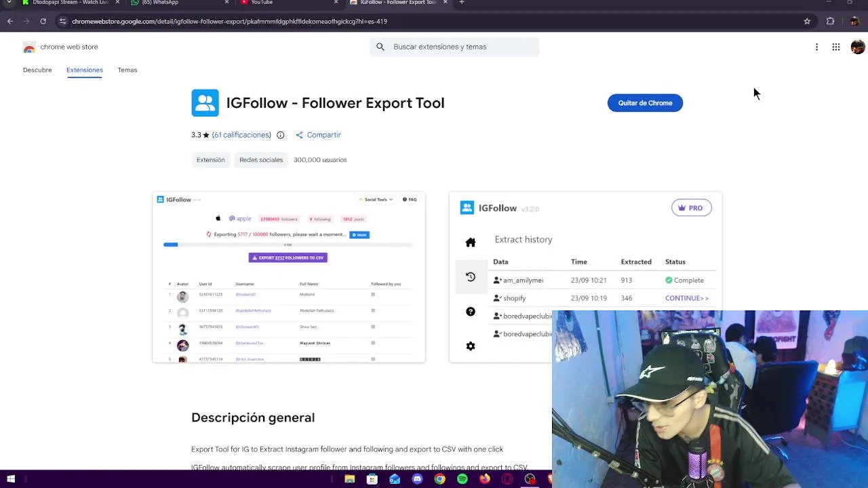Open Opera from the taskbar
The image size is (868, 488).
507,479
